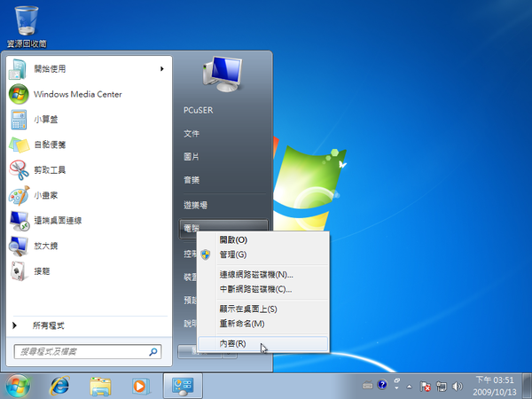Expand the 開始使用 submenu arrow
The height and width of the screenshot is (399, 532).
click(162, 69)
